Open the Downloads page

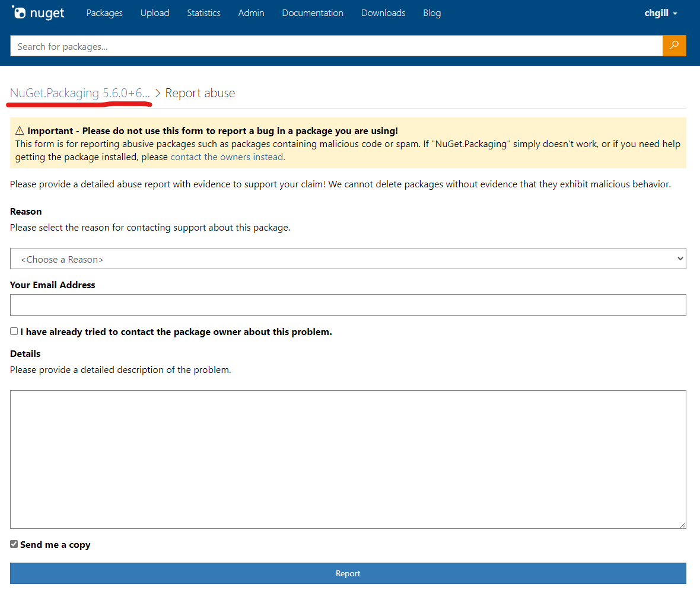383,13
